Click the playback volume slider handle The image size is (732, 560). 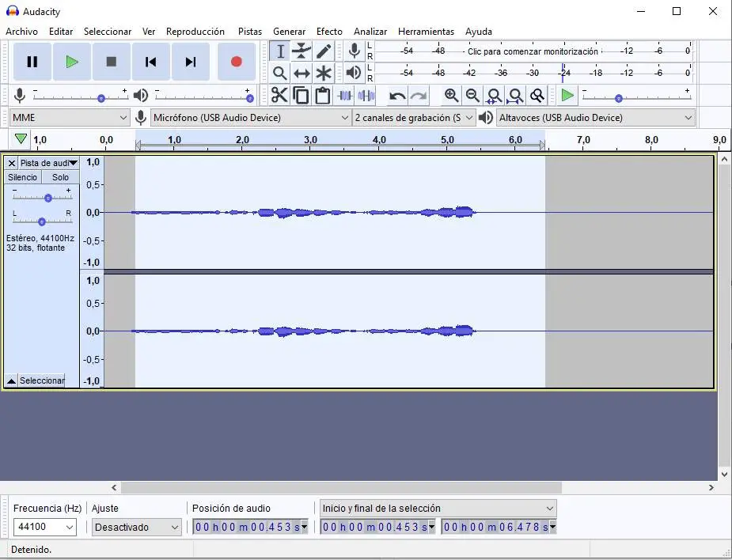coord(250,98)
